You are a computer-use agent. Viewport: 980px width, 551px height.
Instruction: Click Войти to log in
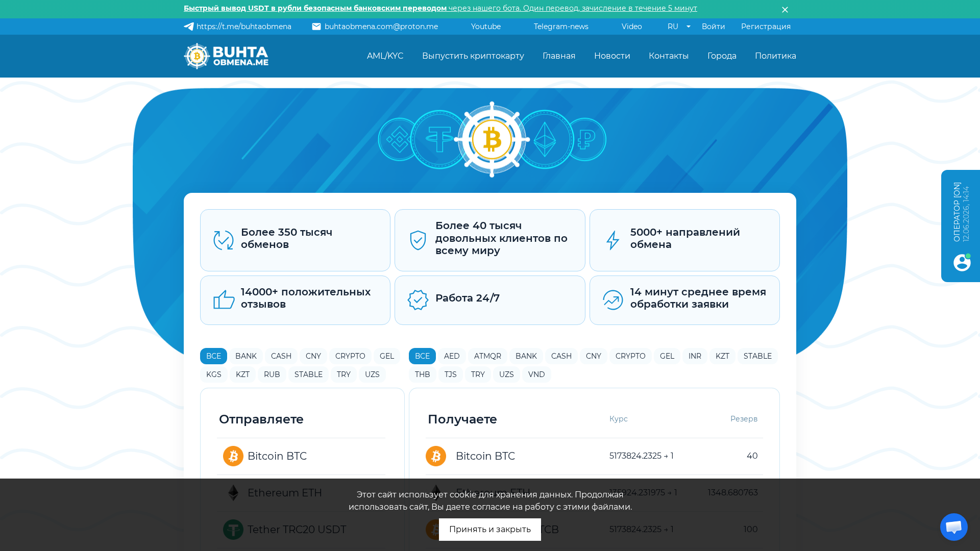pos(713,27)
